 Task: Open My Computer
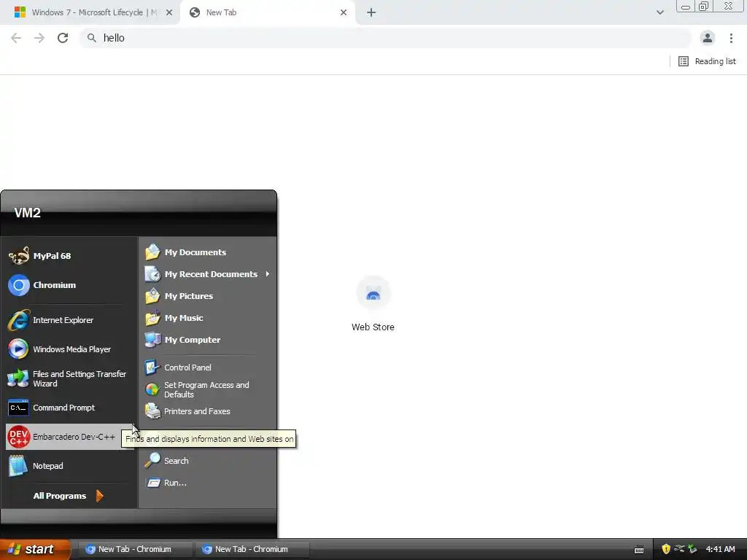[x=207, y=340]
